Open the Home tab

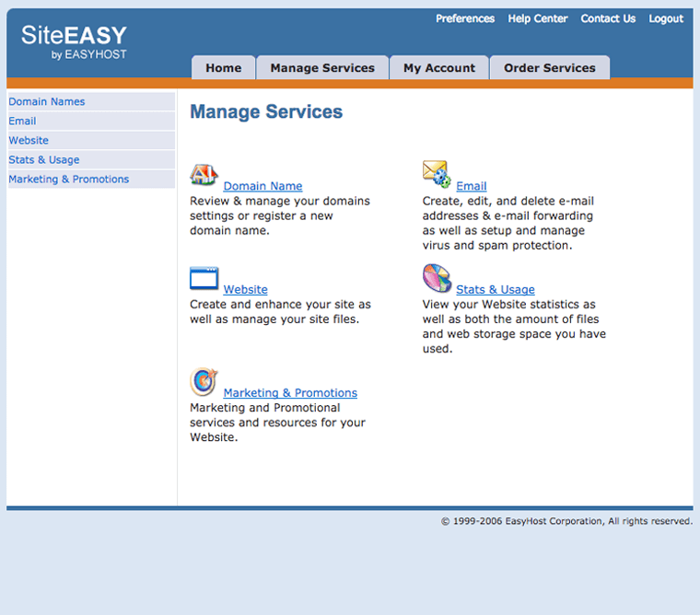click(223, 68)
